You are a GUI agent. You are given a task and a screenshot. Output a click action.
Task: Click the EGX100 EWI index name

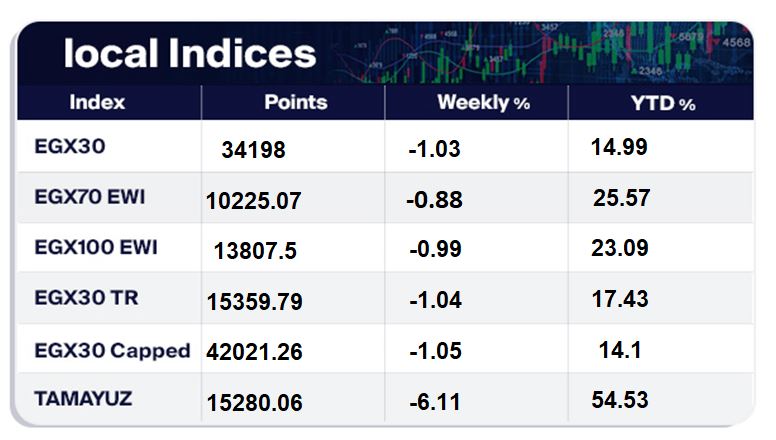[x=95, y=246]
